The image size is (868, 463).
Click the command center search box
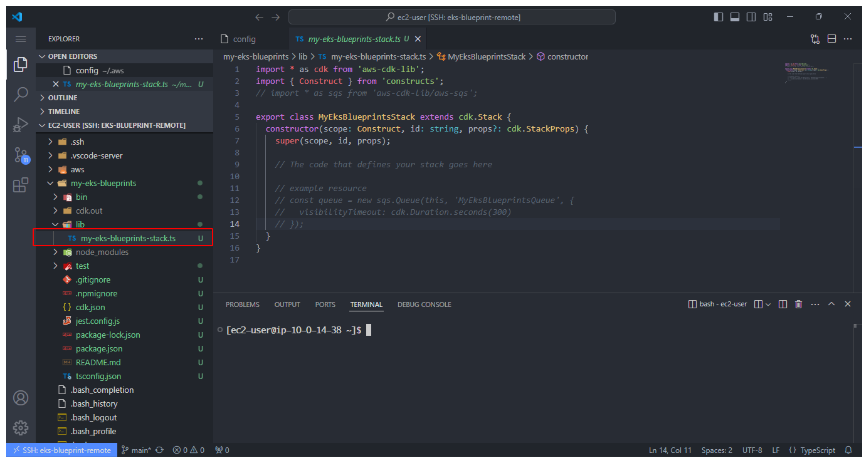pyautogui.click(x=452, y=17)
